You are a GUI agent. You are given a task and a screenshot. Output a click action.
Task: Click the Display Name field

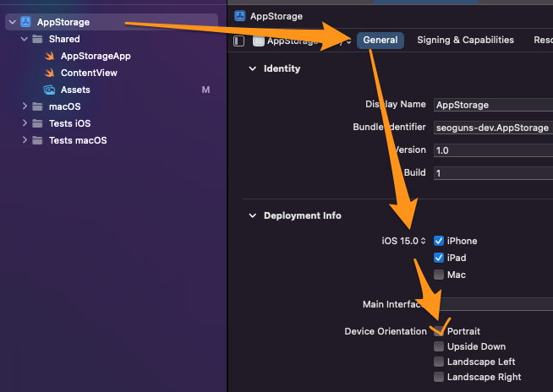(493, 105)
